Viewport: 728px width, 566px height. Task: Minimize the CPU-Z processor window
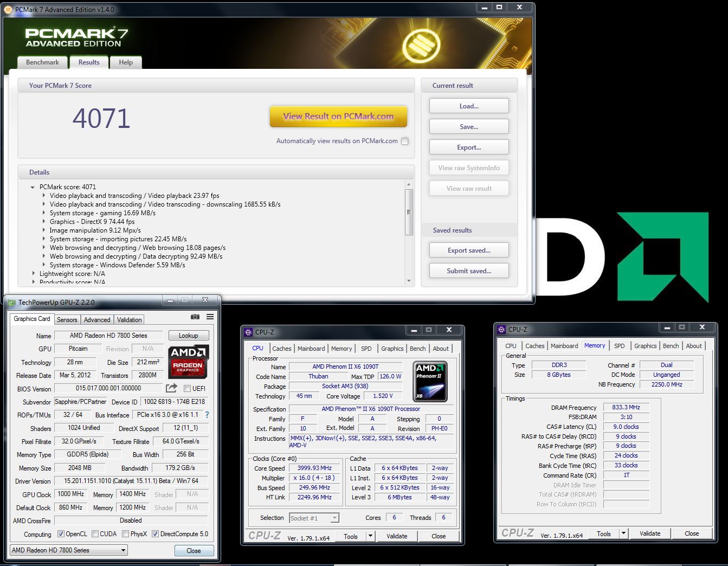[x=414, y=330]
